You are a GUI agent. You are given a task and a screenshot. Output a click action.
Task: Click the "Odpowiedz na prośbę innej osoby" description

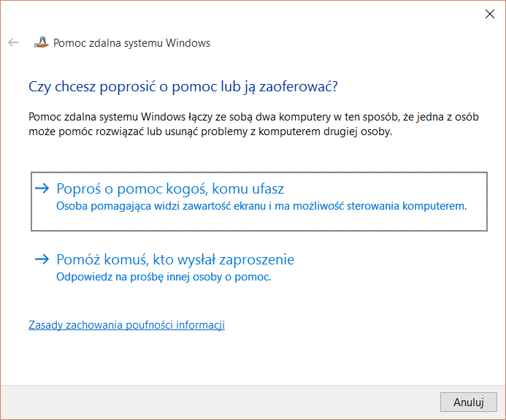[x=164, y=277]
